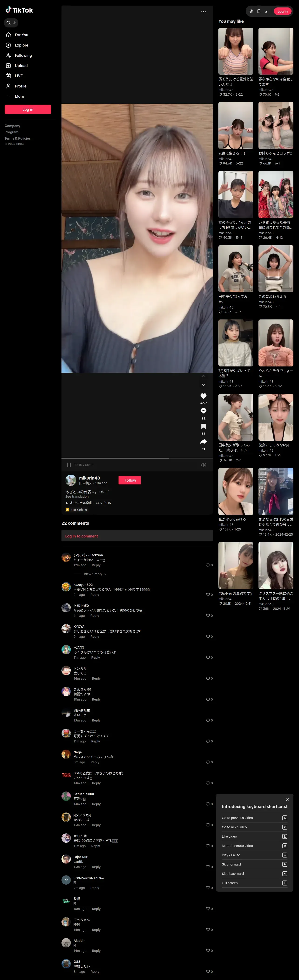
Task: Open the three-dots menu on the video
Action: 203,12
